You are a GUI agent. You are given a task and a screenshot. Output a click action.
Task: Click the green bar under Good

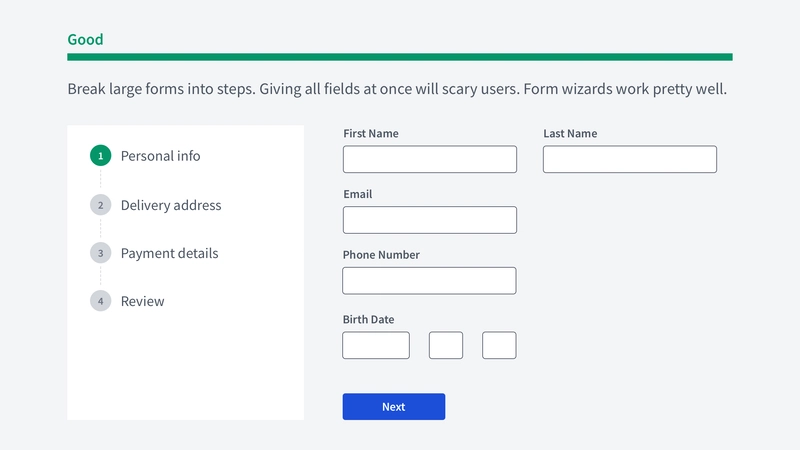400,57
